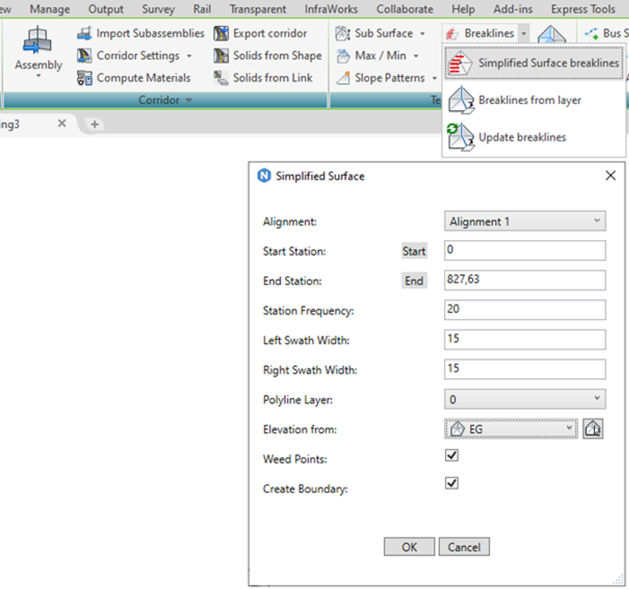The height and width of the screenshot is (589, 629).
Task: Expand the Corridor panel title
Action: (165, 100)
